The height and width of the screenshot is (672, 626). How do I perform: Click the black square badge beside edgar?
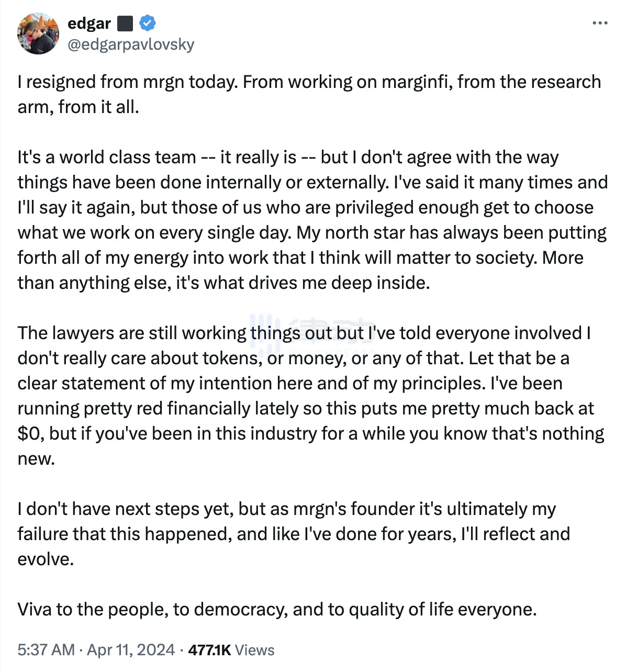pyautogui.click(x=125, y=24)
